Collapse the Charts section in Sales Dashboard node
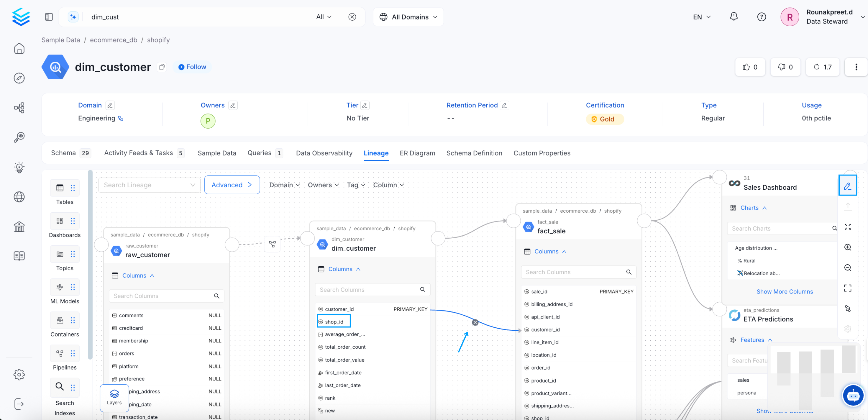 764,208
